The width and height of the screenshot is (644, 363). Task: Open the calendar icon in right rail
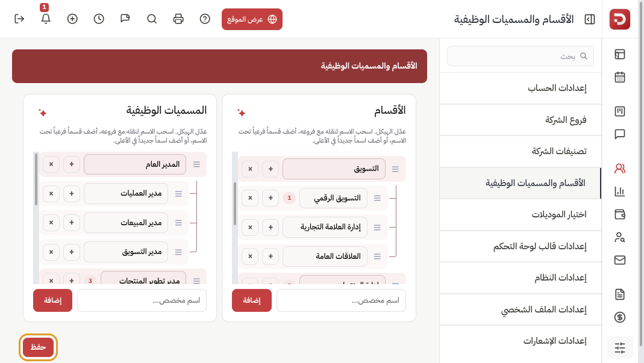[x=620, y=77]
